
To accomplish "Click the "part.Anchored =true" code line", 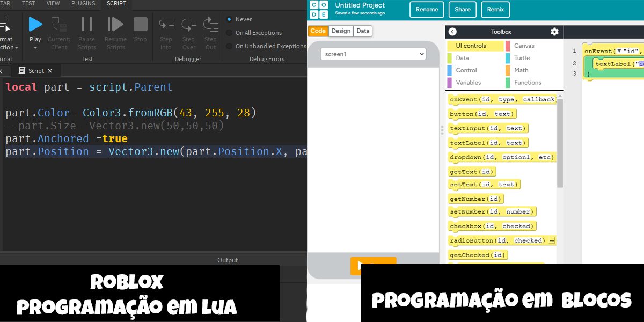I will pyautogui.click(x=67, y=138).
